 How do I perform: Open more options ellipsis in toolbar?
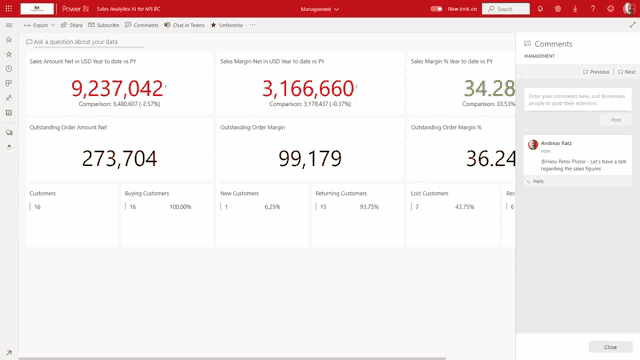tap(253, 25)
